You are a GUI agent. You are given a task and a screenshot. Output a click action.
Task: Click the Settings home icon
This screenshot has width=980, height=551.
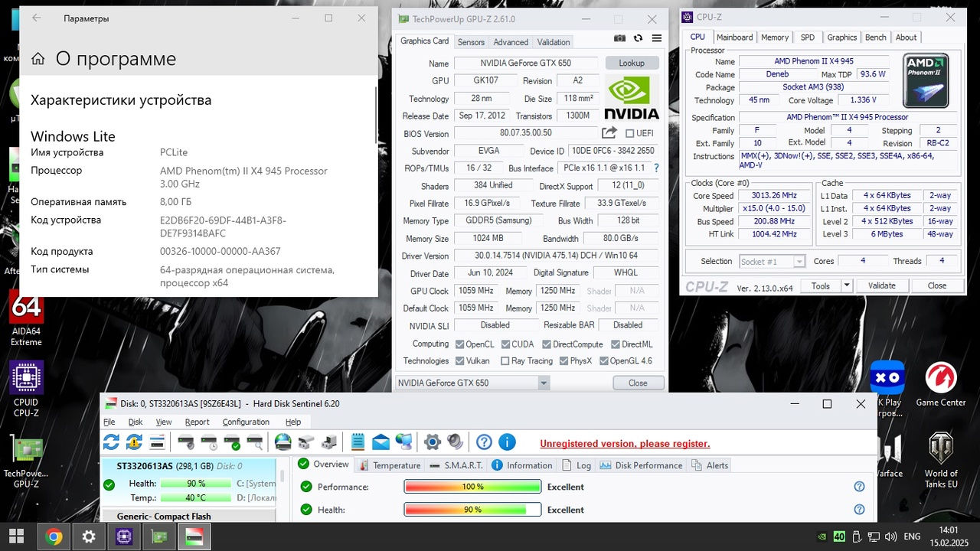tap(38, 59)
